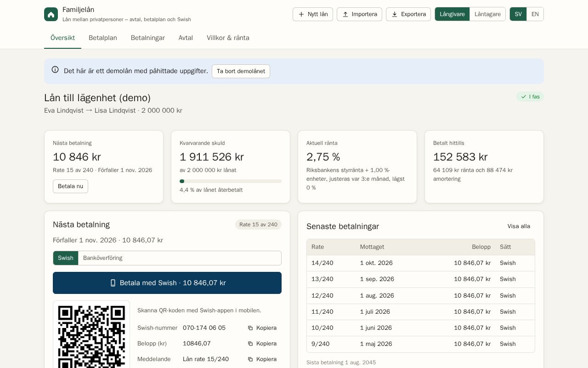The height and width of the screenshot is (368, 588).
Task: Click copy icon next to Swish-nummer
Action: [x=250, y=328]
